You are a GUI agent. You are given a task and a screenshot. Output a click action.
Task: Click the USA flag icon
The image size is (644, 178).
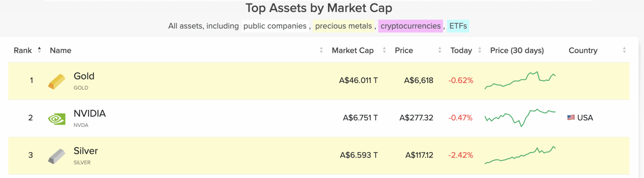coord(571,118)
